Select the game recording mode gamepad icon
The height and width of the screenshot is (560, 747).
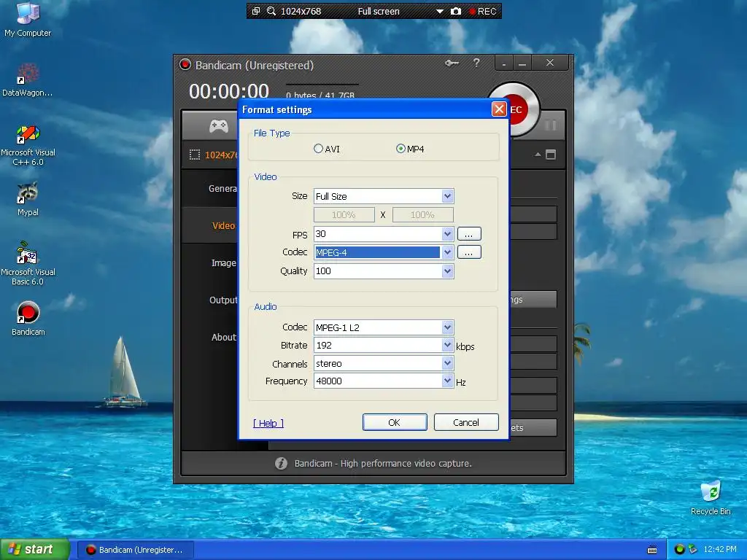pyautogui.click(x=219, y=125)
